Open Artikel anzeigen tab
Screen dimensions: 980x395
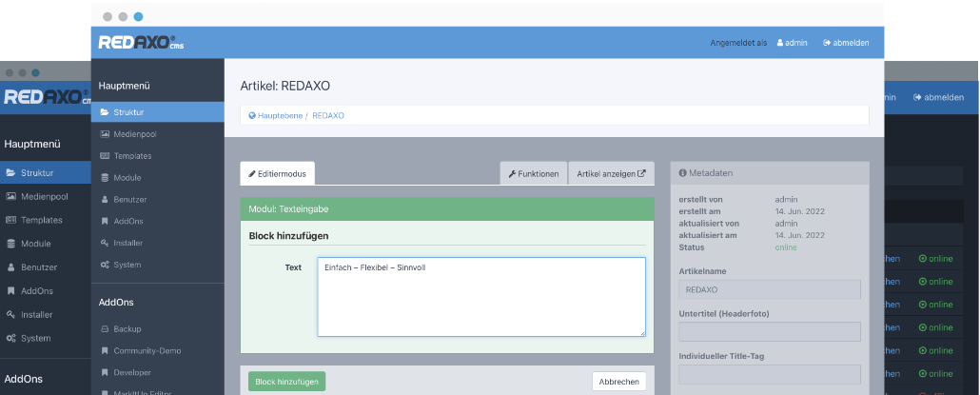[x=611, y=174]
